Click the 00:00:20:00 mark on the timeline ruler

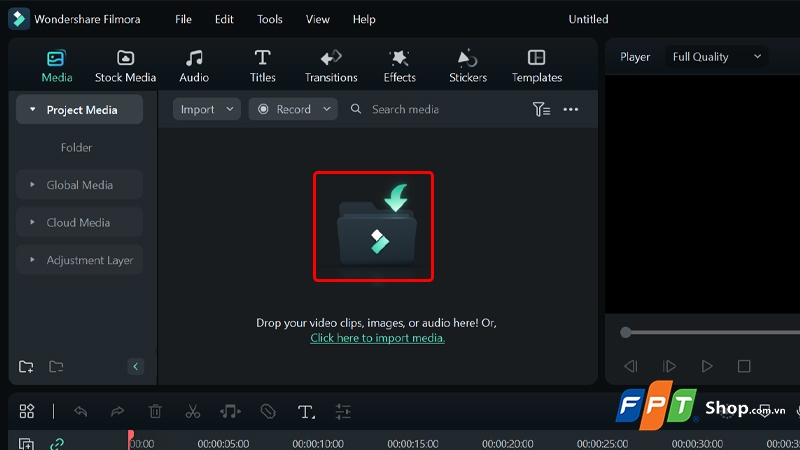click(x=508, y=443)
